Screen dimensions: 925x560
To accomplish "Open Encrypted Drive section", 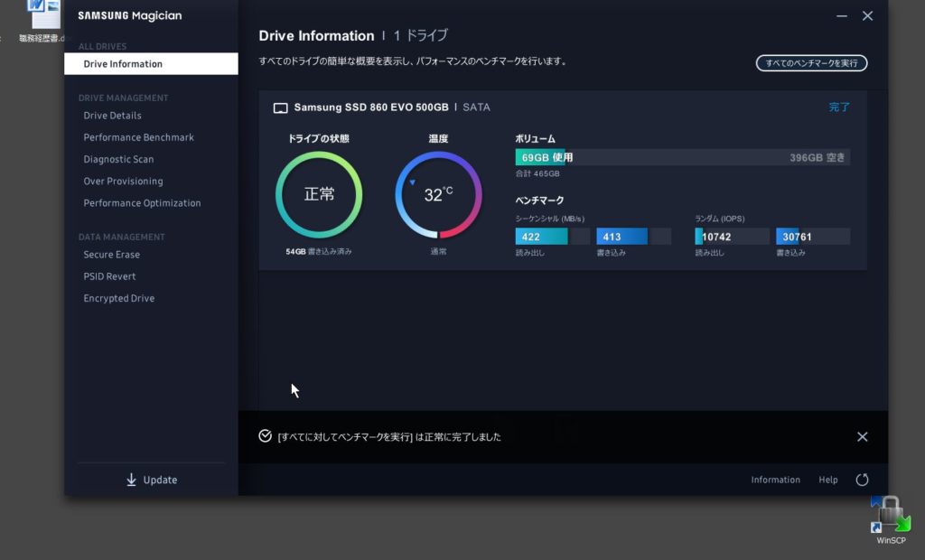I will tap(118, 298).
